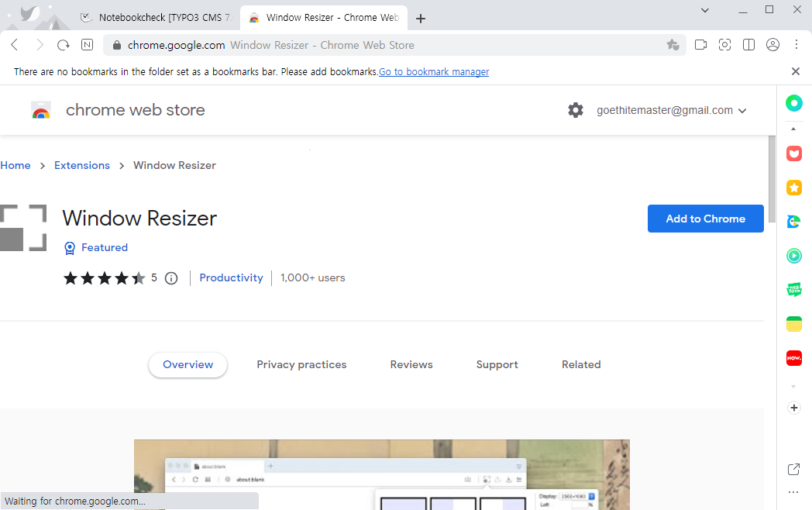Switch to the Privacy practices tab
Screen dimensions: 812x510
301,365
